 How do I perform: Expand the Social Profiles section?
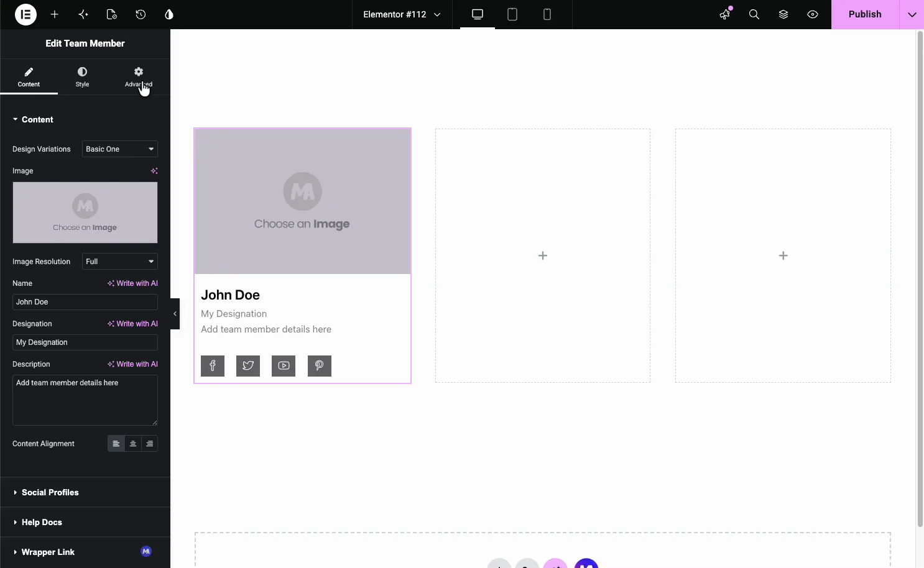point(85,492)
